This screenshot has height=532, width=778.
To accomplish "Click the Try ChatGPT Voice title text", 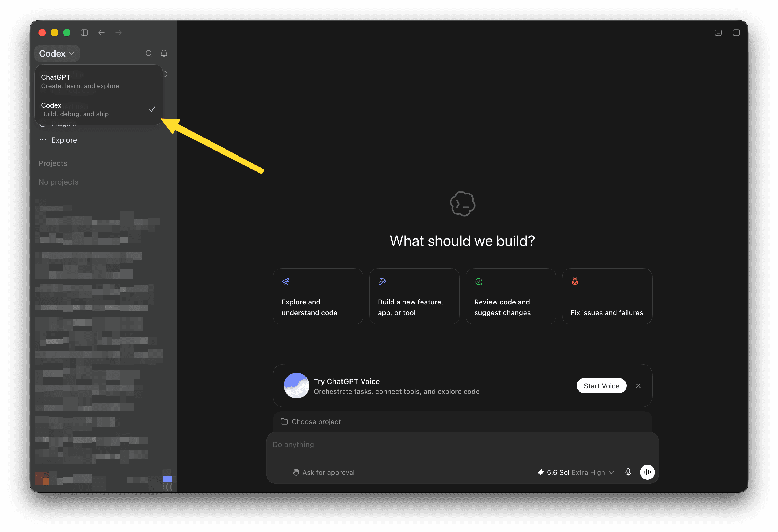I will coord(347,381).
